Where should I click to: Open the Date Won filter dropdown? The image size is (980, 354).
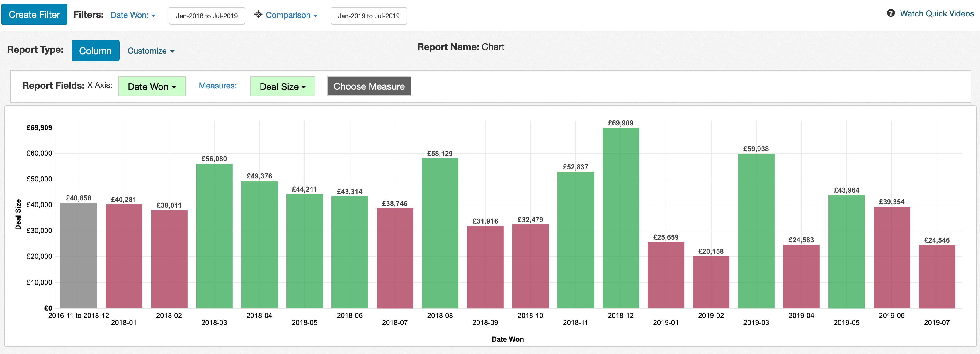coord(133,15)
